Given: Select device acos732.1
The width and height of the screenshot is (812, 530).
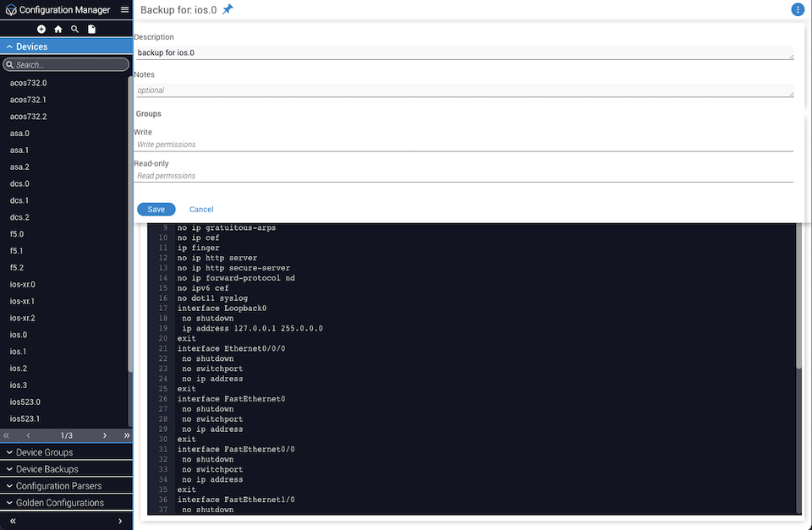Looking at the screenshot, I should (x=28, y=100).
